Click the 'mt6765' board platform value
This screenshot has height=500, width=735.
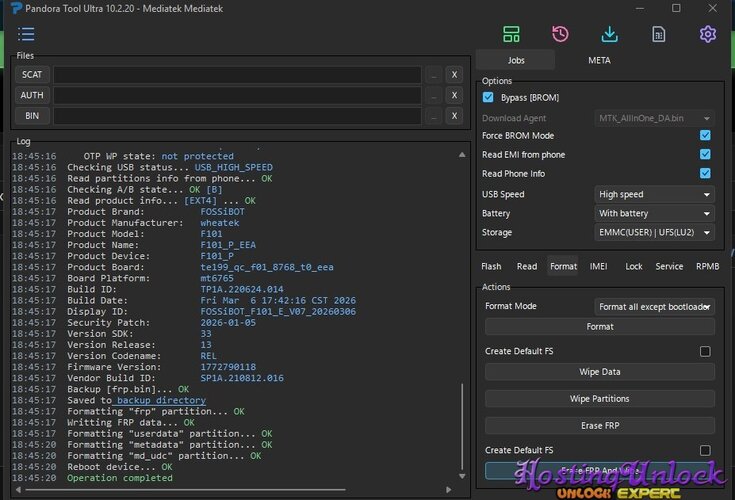pyautogui.click(x=217, y=278)
